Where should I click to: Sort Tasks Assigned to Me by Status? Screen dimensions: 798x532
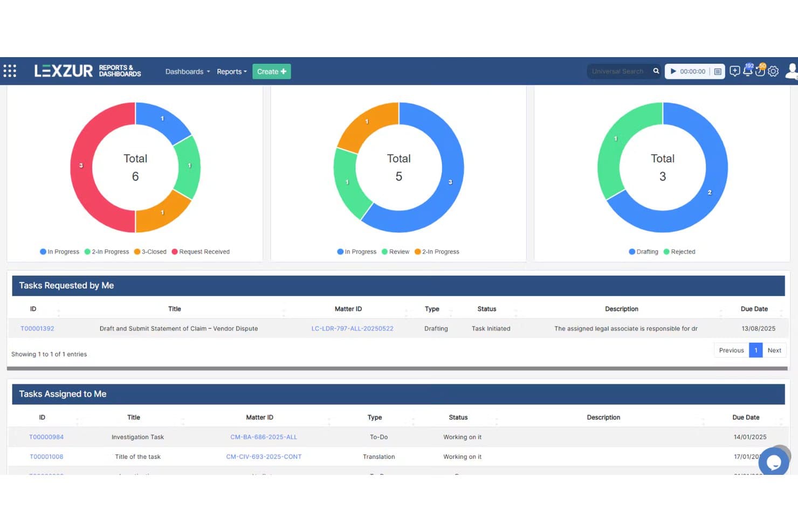tap(458, 417)
